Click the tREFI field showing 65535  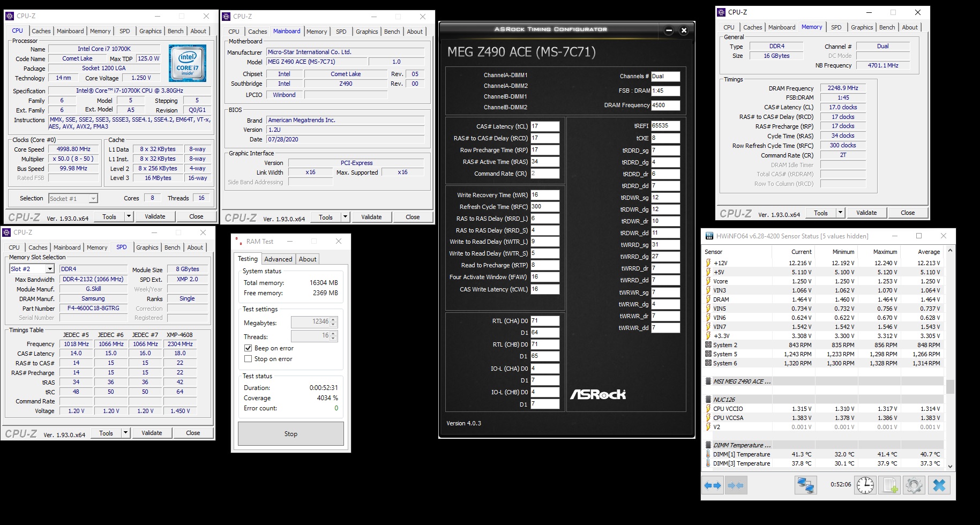pos(665,126)
